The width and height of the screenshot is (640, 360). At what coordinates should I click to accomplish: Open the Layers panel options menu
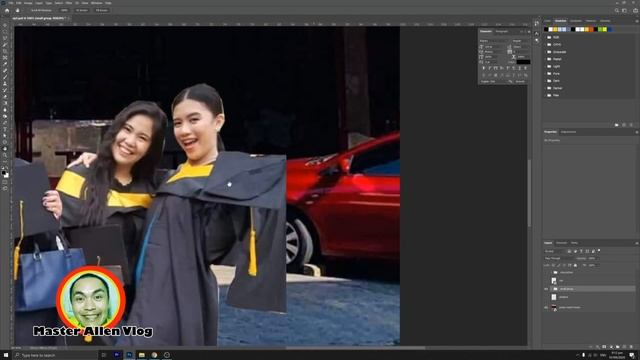point(636,243)
